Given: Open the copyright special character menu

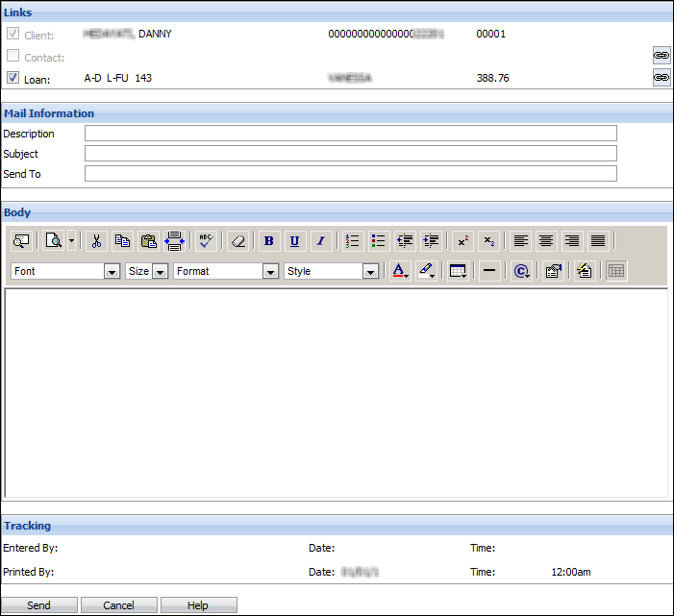Looking at the screenshot, I should 521,271.
